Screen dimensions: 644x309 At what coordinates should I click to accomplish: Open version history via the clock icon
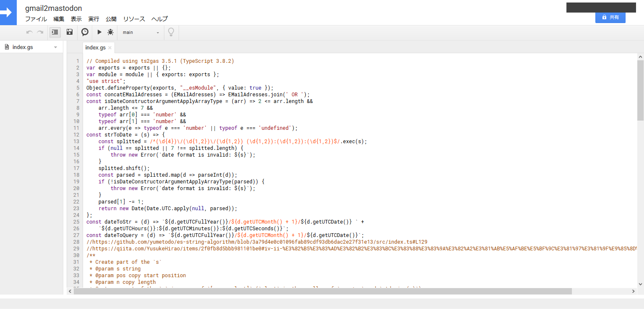point(85,32)
